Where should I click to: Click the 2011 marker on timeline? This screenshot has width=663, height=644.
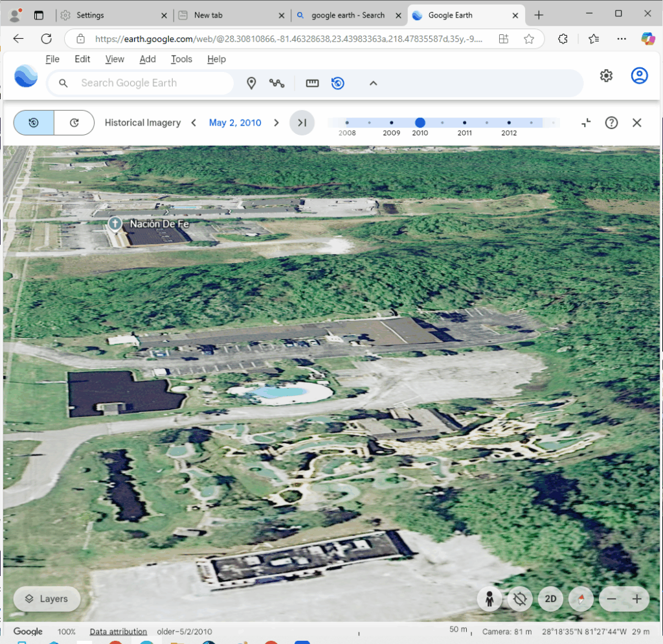point(464,122)
